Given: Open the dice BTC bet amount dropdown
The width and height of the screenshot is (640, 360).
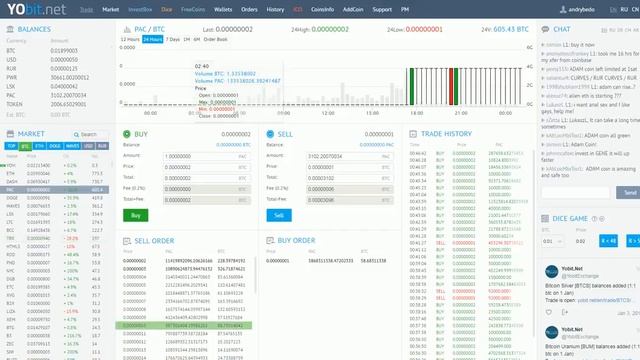Looking at the screenshot, I should click(553, 241).
